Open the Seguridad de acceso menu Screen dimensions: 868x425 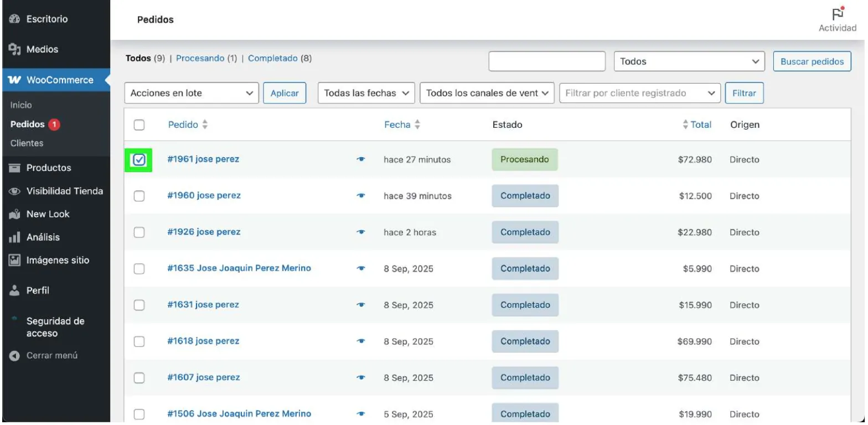pyautogui.click(x=55, y=328)
